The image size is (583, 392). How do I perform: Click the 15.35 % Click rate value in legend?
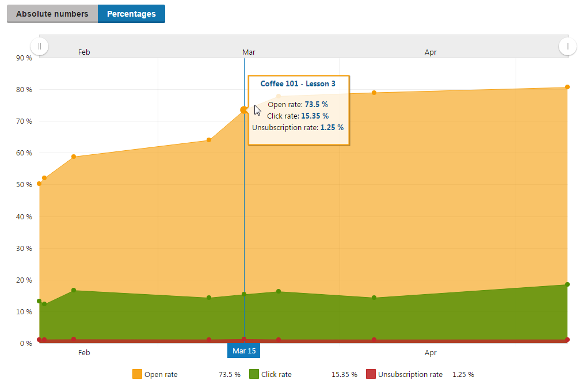pos(344,374)
